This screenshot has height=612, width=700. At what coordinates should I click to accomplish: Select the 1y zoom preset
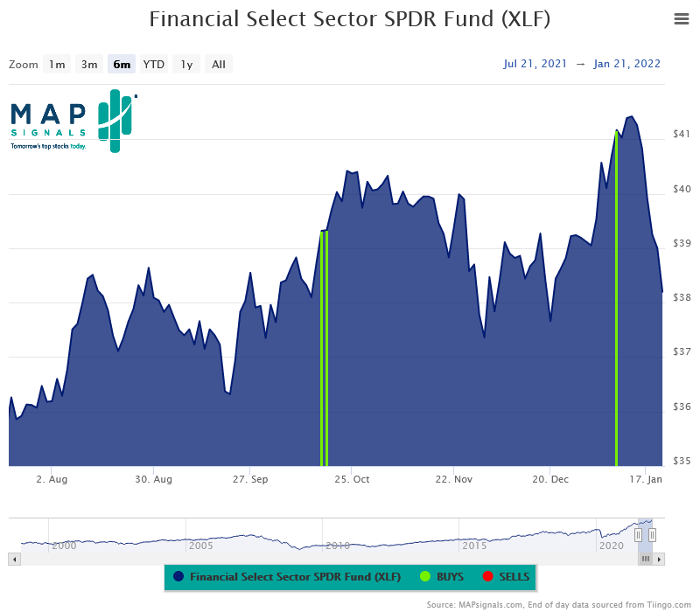185,64
